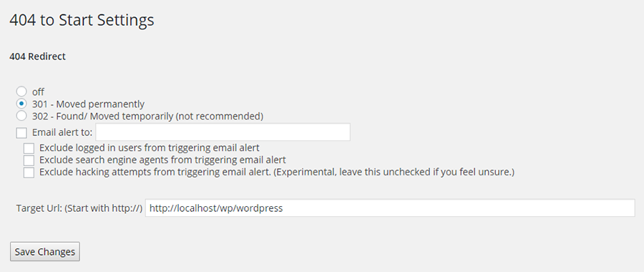Toggle the Exclude hacking attempts checkbox

tap(29, 173)
